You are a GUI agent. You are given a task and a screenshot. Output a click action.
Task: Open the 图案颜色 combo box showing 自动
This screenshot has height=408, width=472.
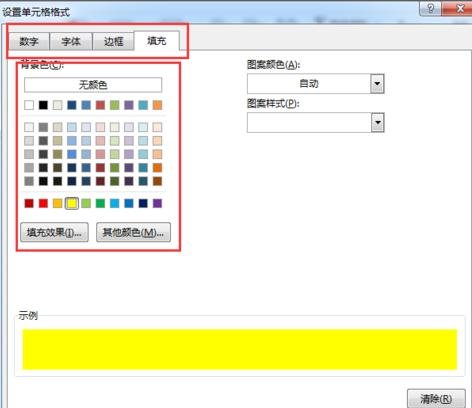[x=315, y=83]
